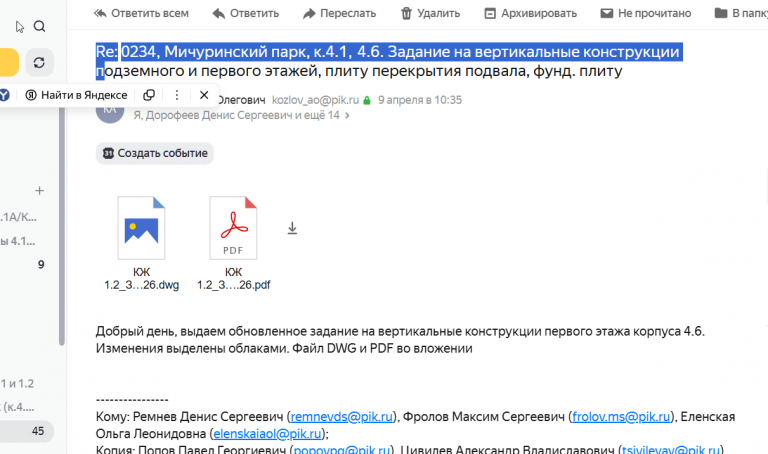This screenshot has height=454, width=768.
Task: Move the message using В папку
Action: pyautogui.click(x=741, y=13)
